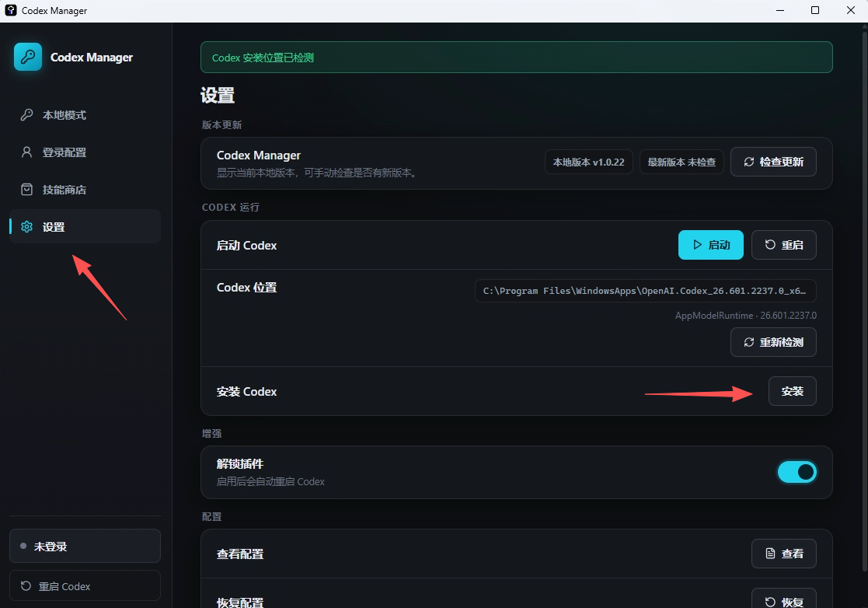Click the Codex Manager icon in the title bar
The height and width of the screenshot is (608, 868).
point(11,11)
